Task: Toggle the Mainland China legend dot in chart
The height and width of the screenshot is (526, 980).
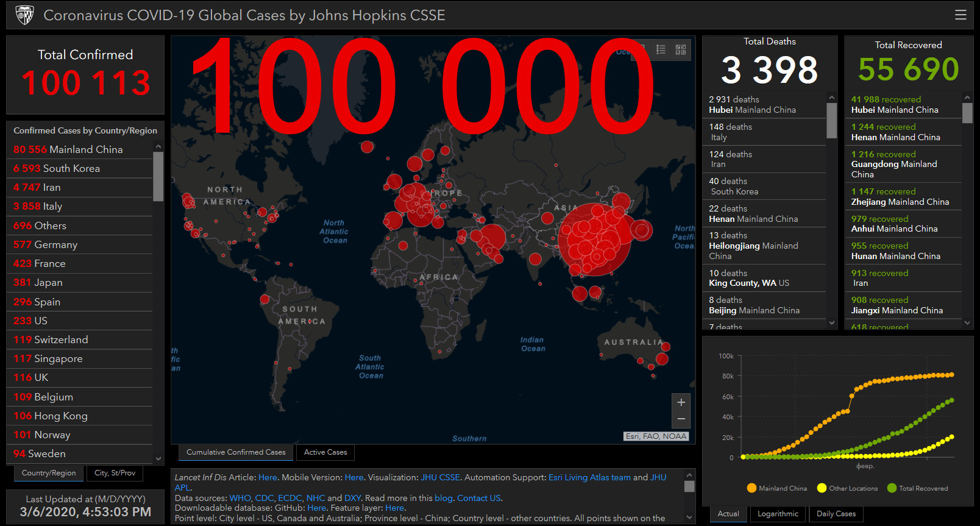Action: pos(751,488)
